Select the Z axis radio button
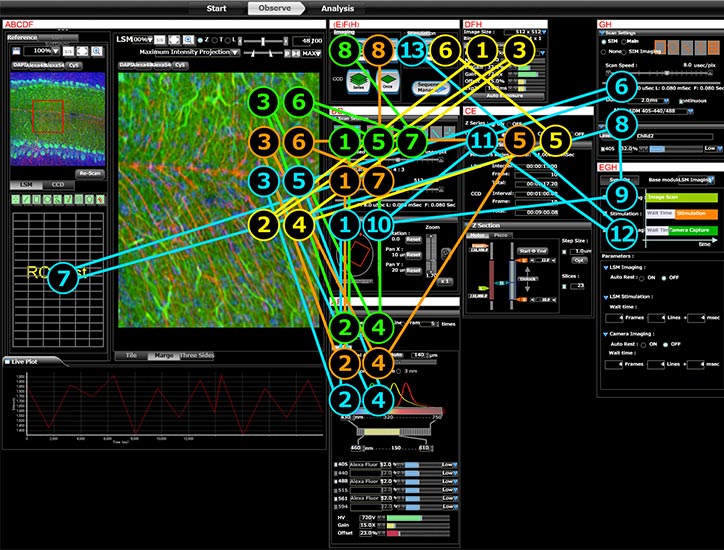This screenshot has width=724, height=550. (x=200, y=40)
